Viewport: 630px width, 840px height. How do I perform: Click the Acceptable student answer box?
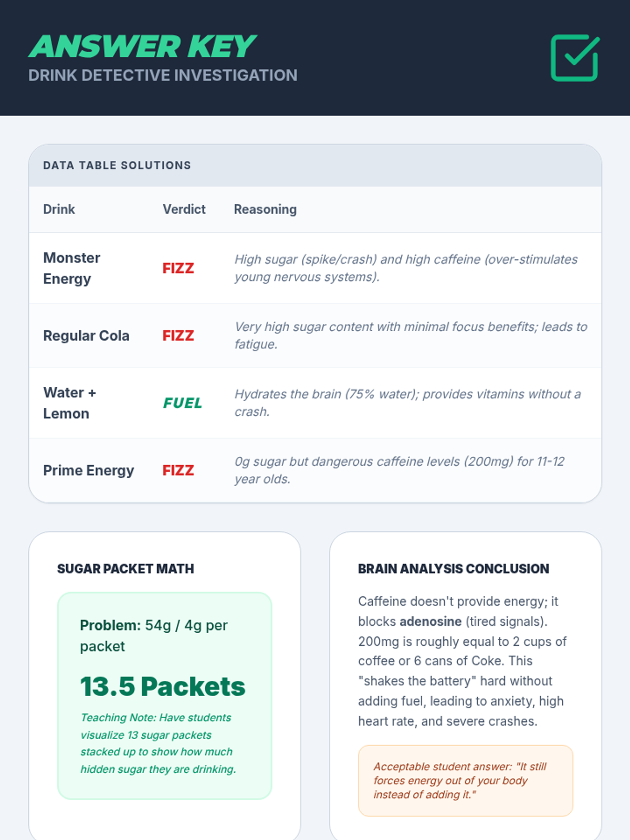pyautogui.click(x=466, y=781)
